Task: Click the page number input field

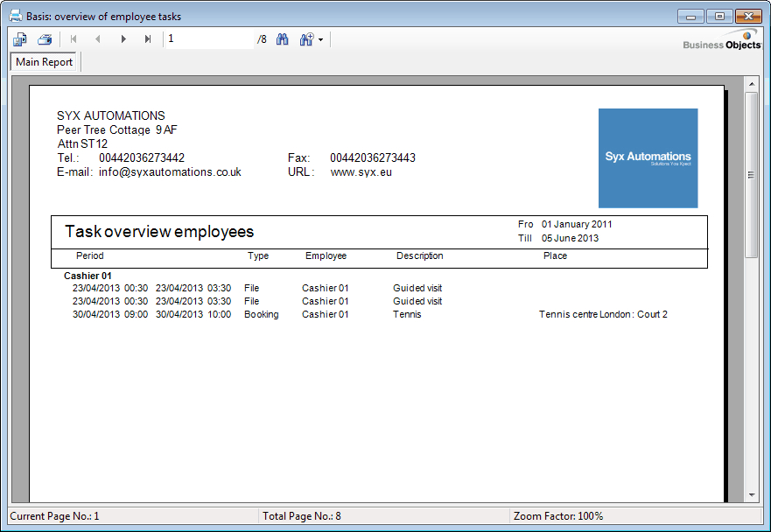Action: (x=208, y=39)
